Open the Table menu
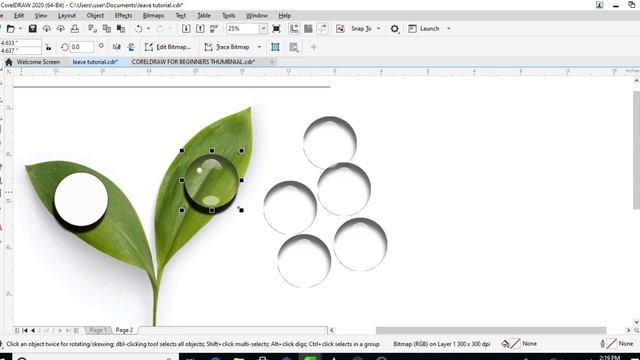 pos(204,16)
